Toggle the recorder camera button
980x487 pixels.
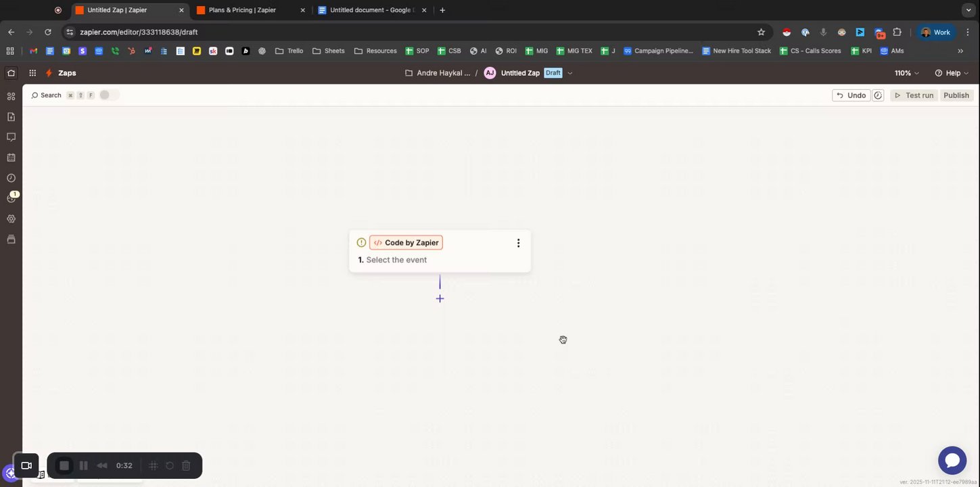coord(26,465)
